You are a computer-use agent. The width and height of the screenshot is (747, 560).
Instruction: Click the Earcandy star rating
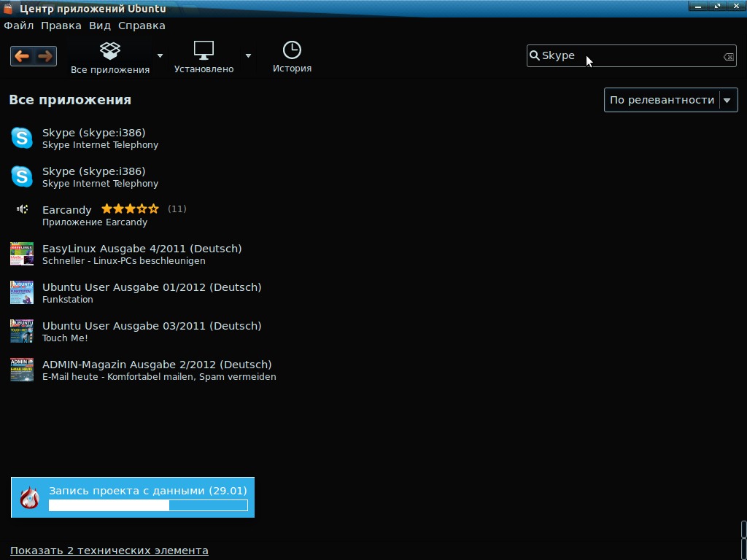(130, 209)
